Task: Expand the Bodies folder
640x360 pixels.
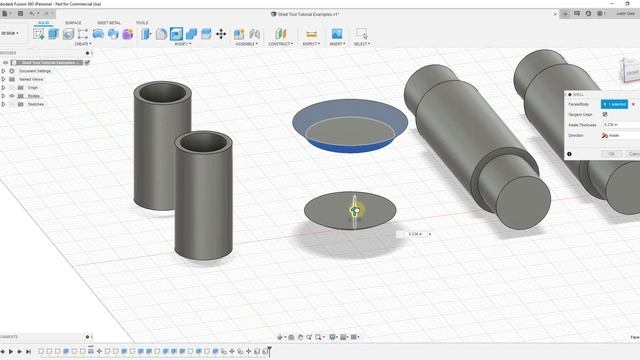Action: tap(3, 96)
